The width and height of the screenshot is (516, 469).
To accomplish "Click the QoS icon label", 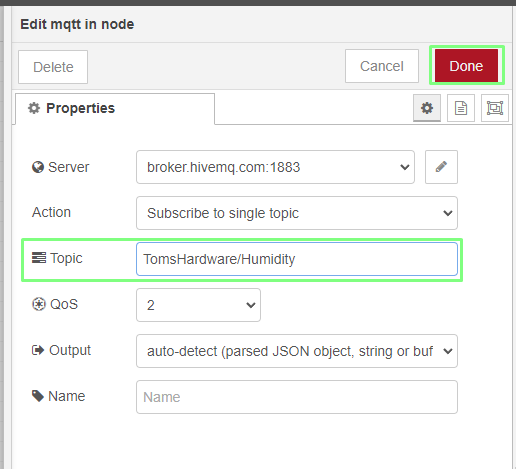I will pos(39,304).
